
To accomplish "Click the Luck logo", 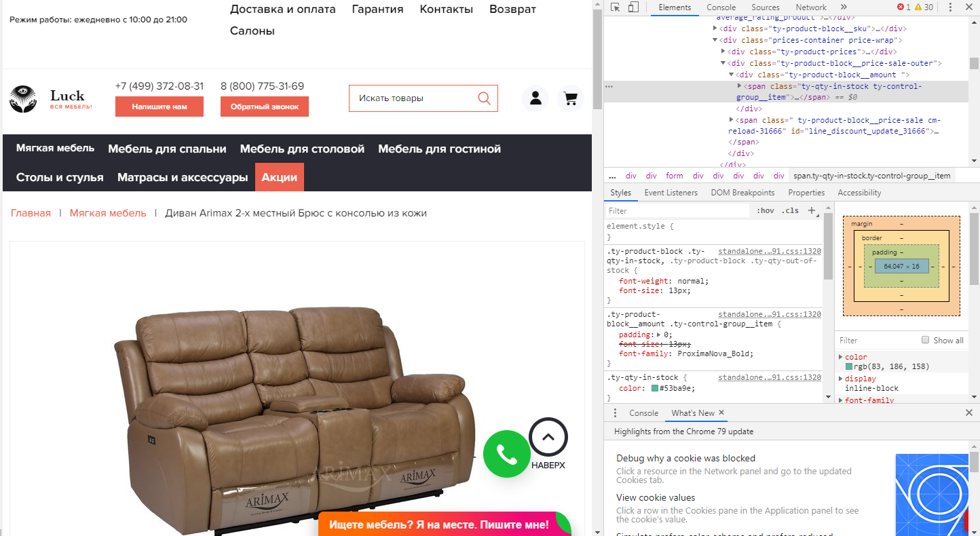I will pyautogui.click(x=51, y=99).
